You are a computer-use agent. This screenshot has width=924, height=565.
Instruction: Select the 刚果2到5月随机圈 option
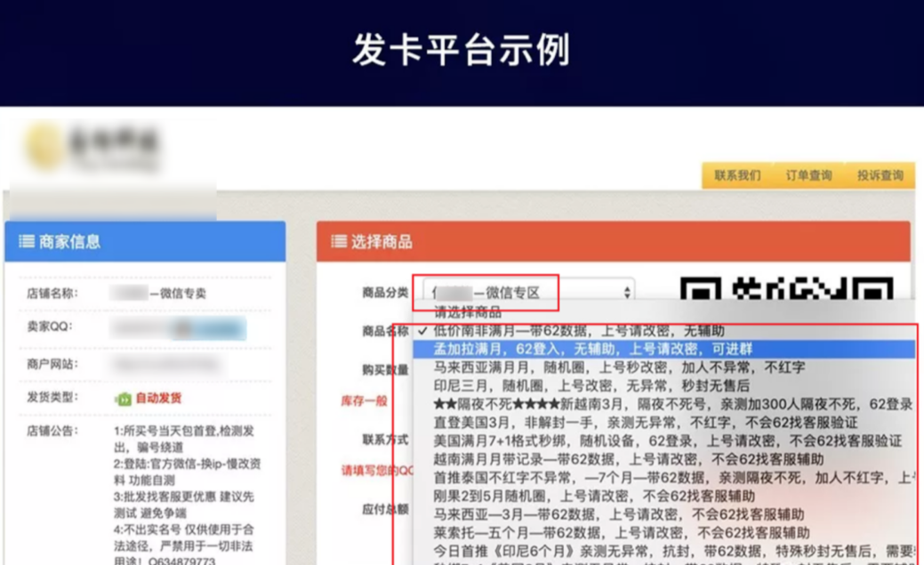594,496
